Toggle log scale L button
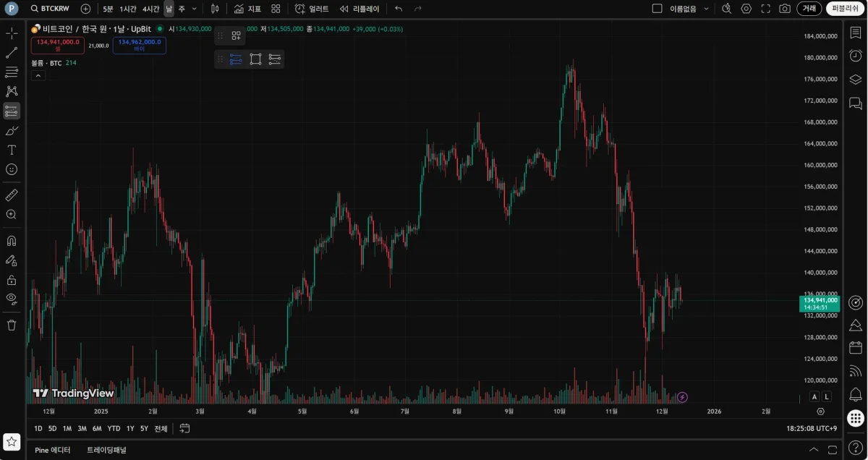 pos(827,396)
